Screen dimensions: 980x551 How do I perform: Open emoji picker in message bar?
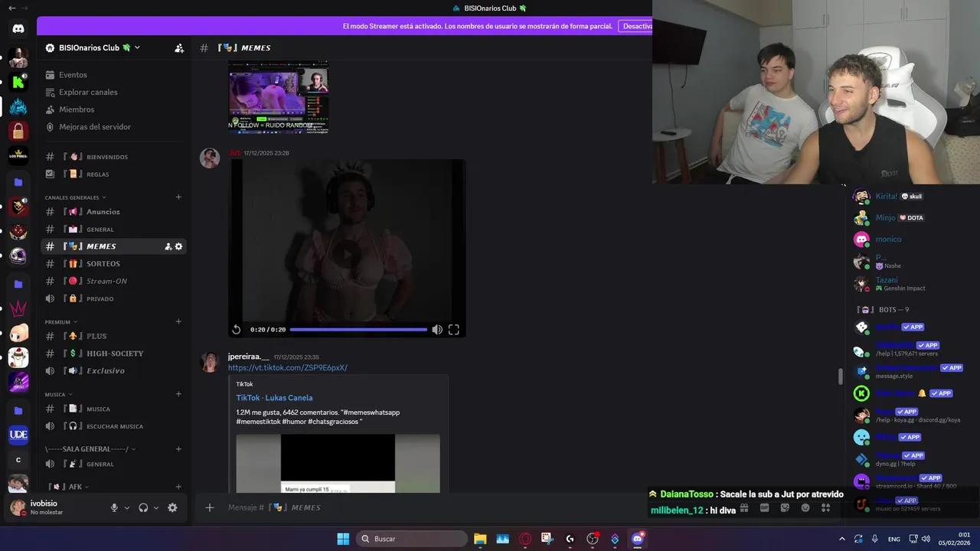click(x=805, y=507)
